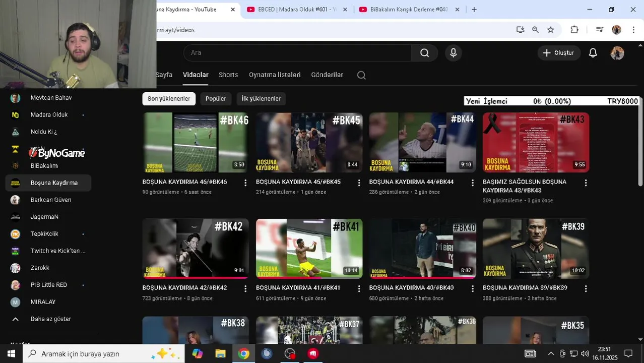Open options menu for BOŞUNA KAYDIRMA 40

pos(472,288)
